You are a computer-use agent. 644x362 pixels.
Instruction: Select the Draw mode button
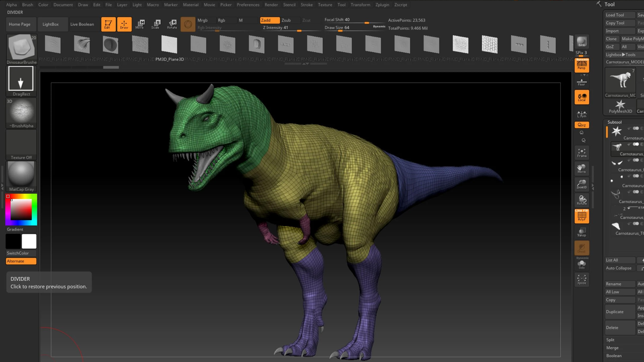pyautogui.click(x=124, y=24)
